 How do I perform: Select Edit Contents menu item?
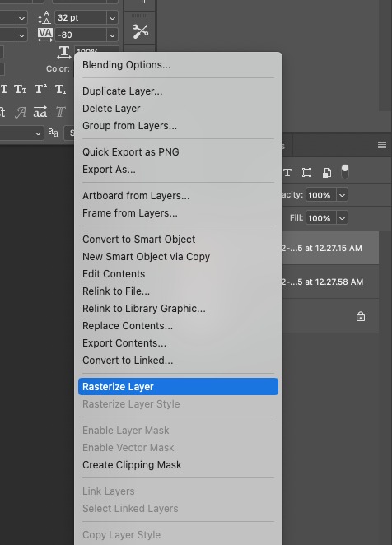[178, 274]
